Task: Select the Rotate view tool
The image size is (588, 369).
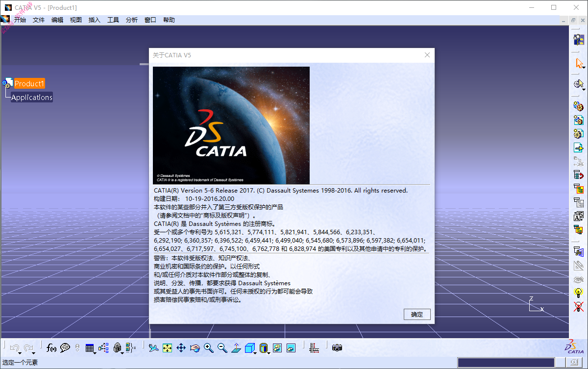Action: pos(195,348)
